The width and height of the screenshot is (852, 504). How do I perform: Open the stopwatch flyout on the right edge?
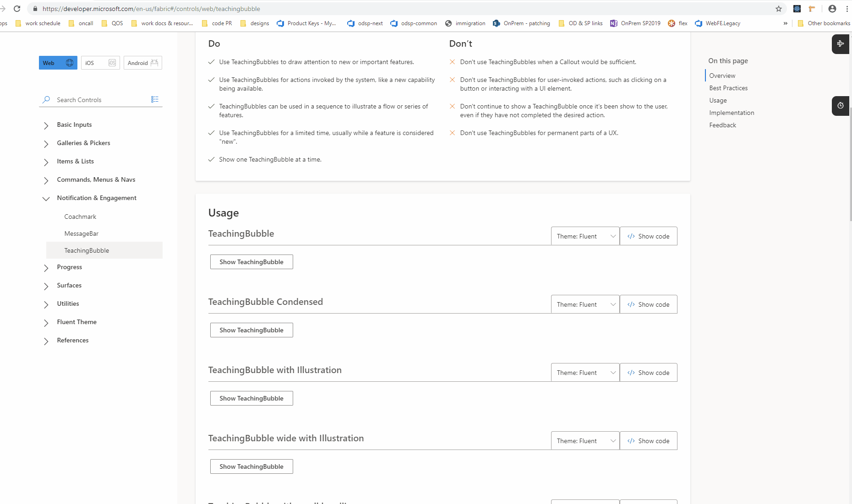(x=841, y=106)
